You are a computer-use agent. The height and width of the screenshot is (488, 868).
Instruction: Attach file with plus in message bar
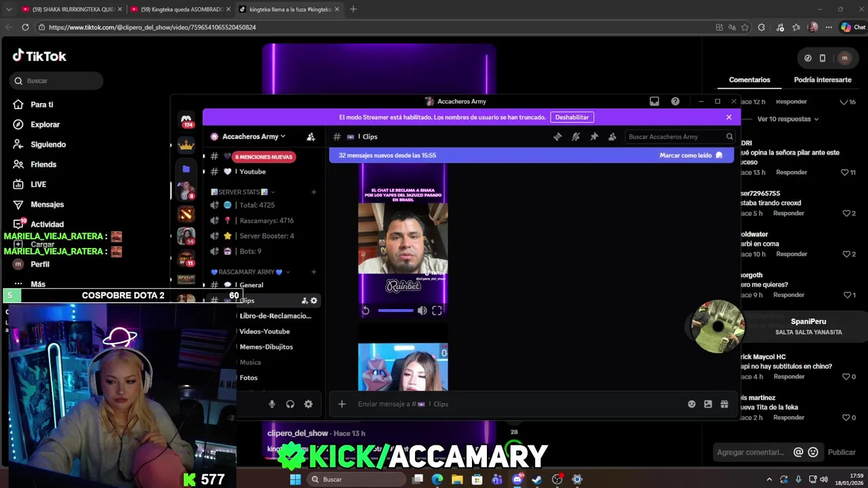(x=342, y=404)
